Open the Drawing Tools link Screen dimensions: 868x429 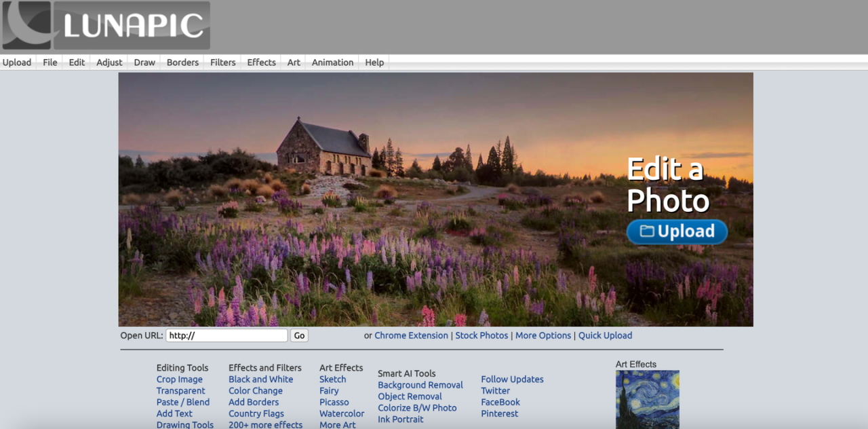(185, 425)
